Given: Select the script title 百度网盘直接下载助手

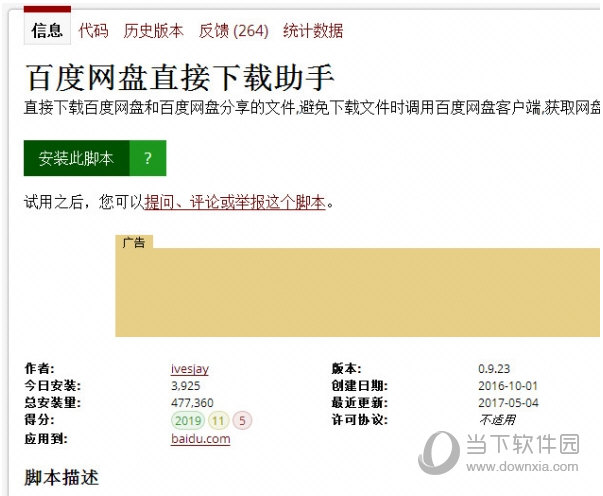Looking at the screenshot, I should coord(180,78).
